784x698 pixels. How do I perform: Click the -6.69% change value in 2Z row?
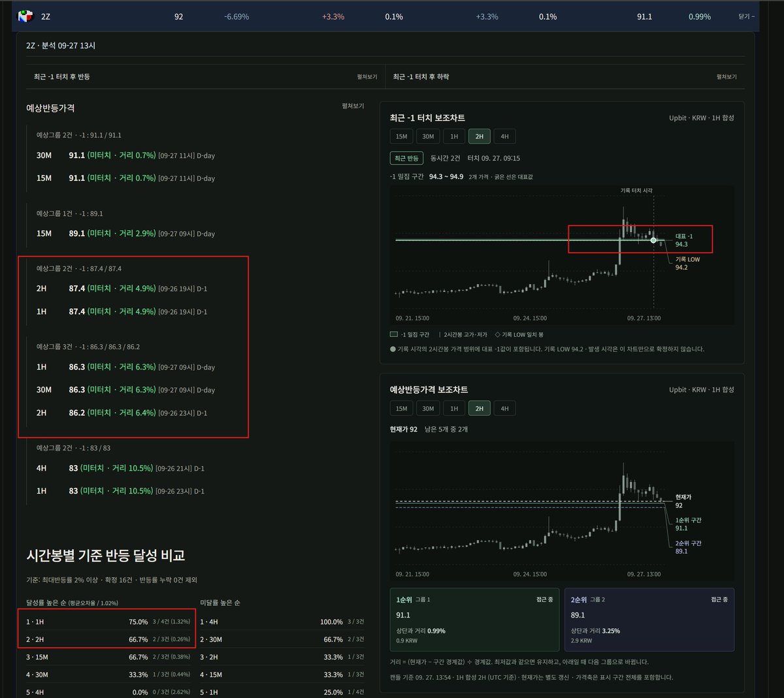[237, 16]
